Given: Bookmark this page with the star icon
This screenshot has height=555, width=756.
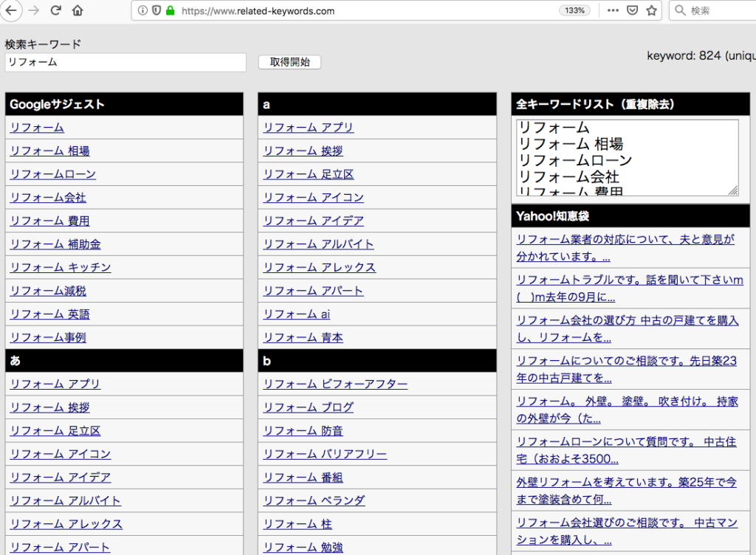Looking at the screenshot, I should pos(651,10).
